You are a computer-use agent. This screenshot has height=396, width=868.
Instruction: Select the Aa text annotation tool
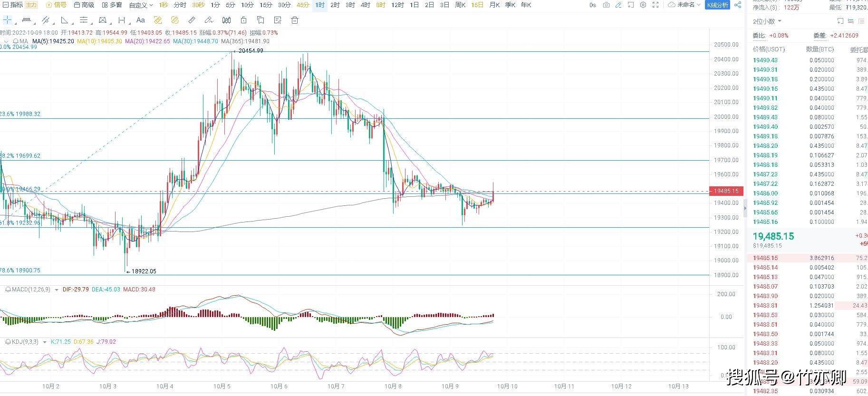(x=140, y=20)
